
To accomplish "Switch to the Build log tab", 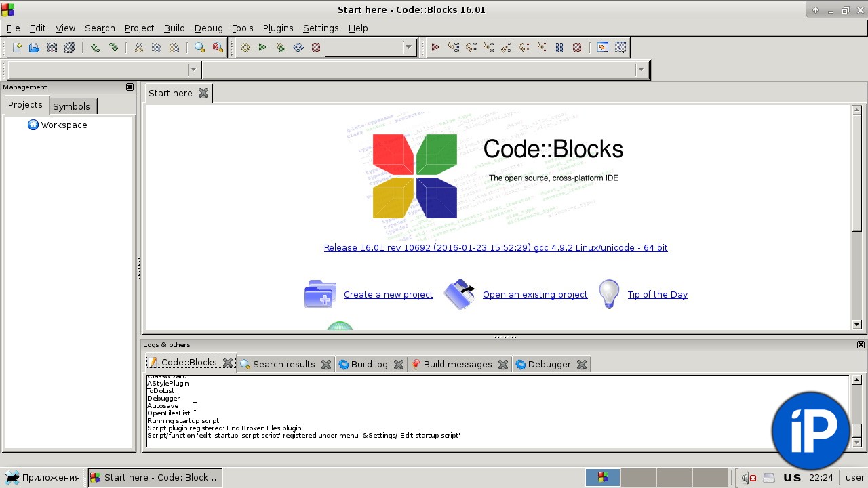I will click(370, 364).
